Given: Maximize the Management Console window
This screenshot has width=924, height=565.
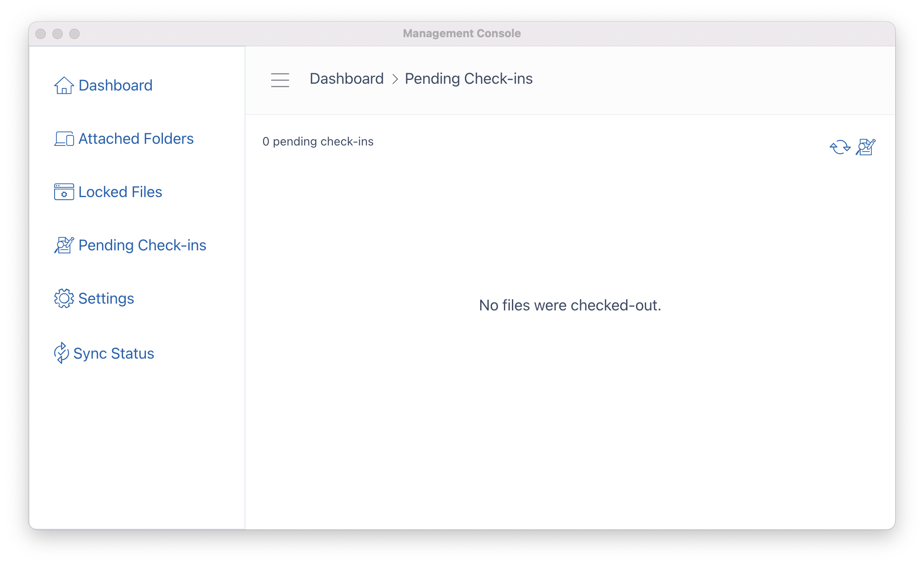Looking at the screenshot, I should tap(74, 34).
